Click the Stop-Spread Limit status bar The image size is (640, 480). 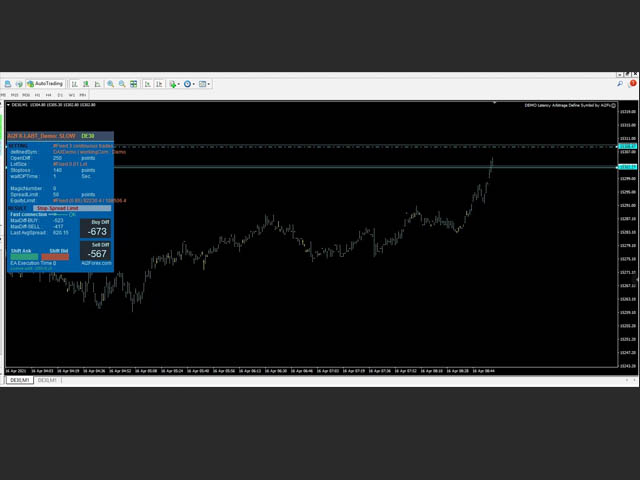(x=72, y=208)
